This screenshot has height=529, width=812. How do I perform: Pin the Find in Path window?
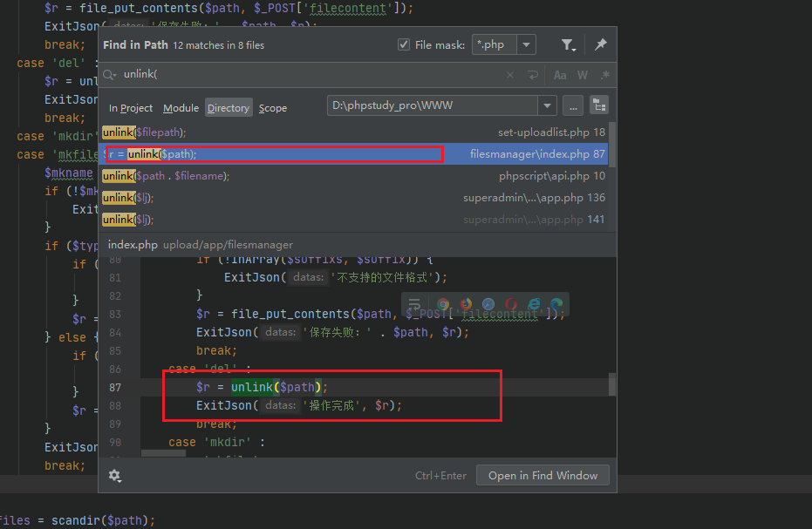tap(600, 44)
